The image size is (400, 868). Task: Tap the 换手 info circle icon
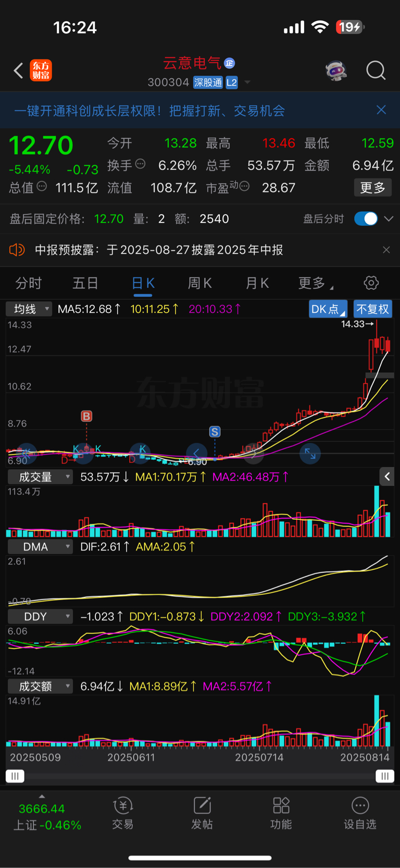point(140,164)
